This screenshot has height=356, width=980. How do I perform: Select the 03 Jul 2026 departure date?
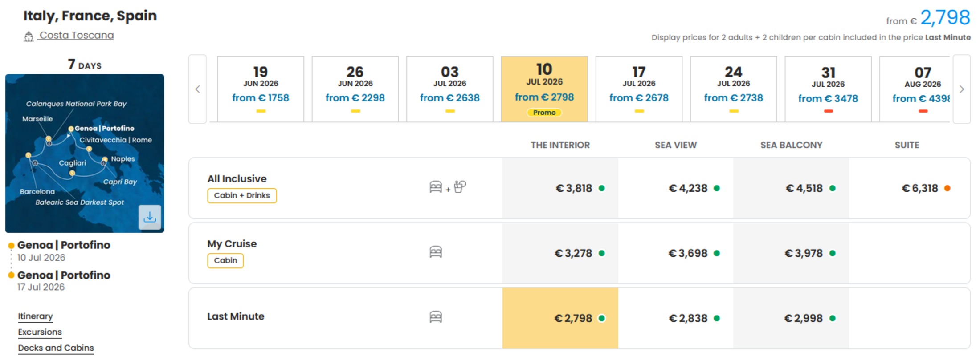tap(450, 89)
